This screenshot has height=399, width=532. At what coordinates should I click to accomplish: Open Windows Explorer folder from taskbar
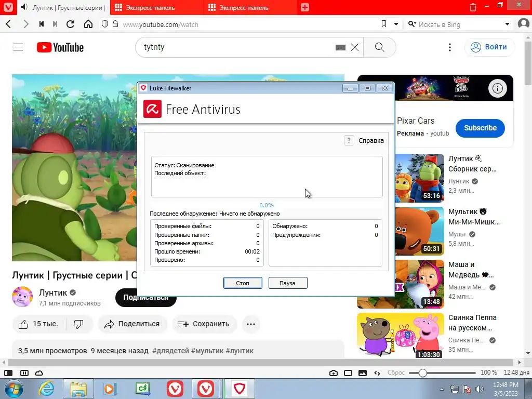coord(78,389)
